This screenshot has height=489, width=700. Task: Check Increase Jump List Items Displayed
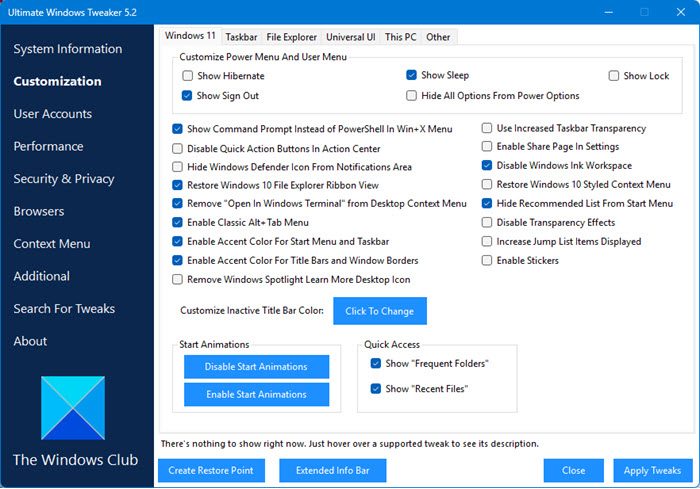[x=487, y=242]
